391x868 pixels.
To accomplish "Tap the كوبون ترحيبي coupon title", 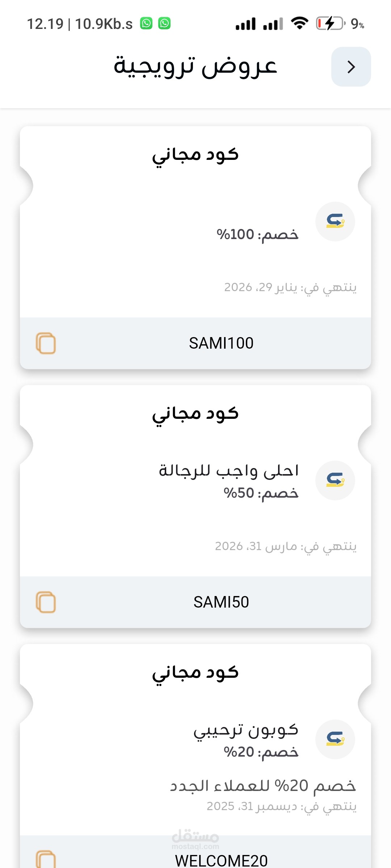I will tap(246, 731).
